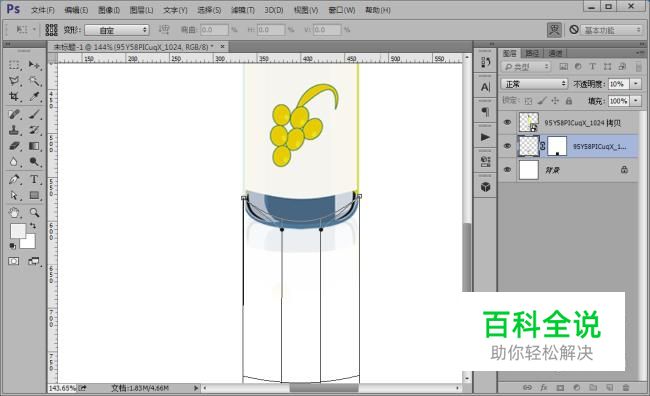Select the Polygonal Lasso tool
This screenshot has height=396, width=650.
tap(14, 81)
